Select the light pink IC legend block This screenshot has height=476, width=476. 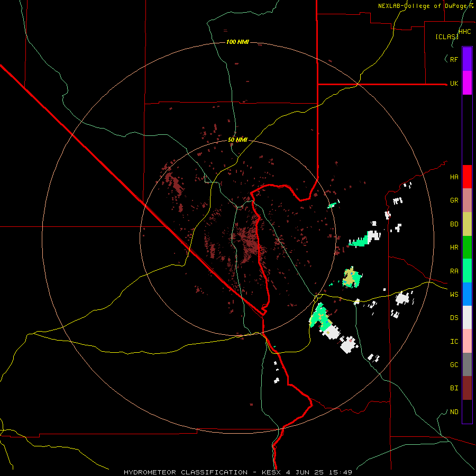click(x=467, y=341)
